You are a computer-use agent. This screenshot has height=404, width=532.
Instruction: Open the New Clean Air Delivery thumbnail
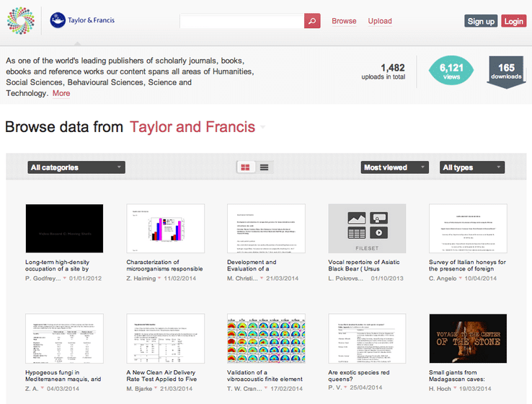166,338
